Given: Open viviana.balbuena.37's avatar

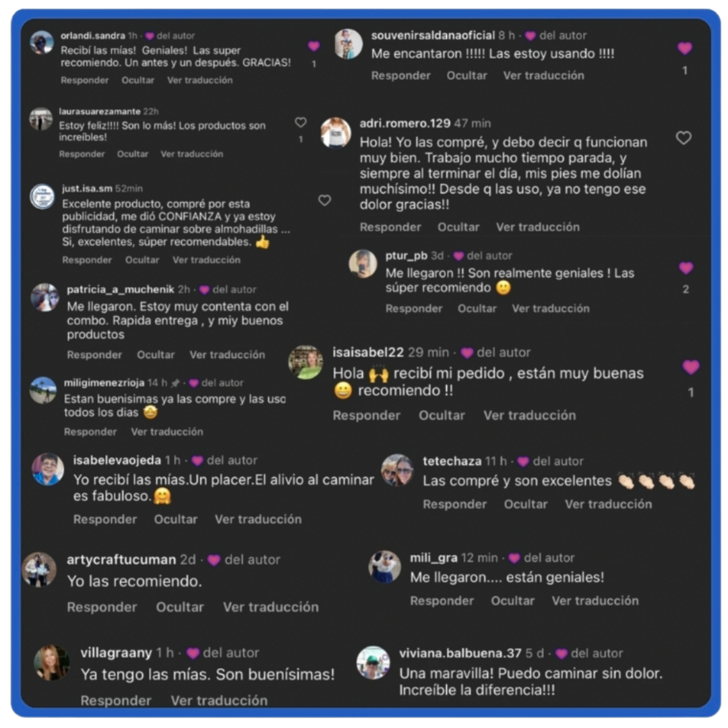Looking at the screenshot, I should point(373,663).
